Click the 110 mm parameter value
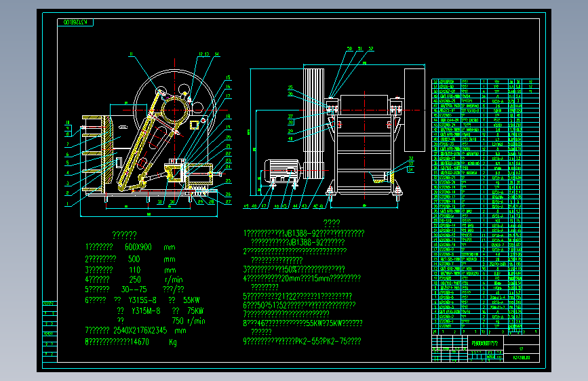588x381 pixels. pyautogui.click(x=135, y=270)
